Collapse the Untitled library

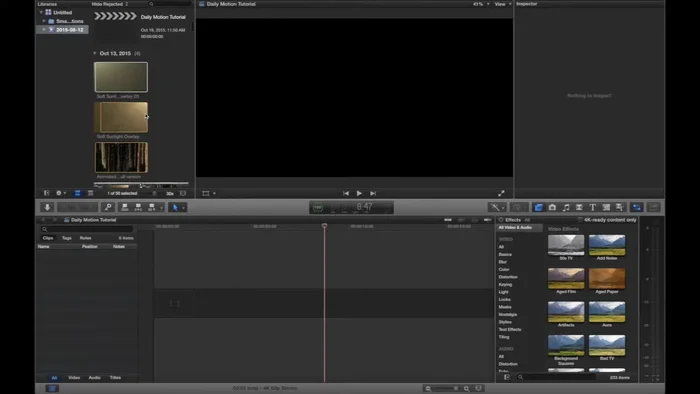(41, 12)
